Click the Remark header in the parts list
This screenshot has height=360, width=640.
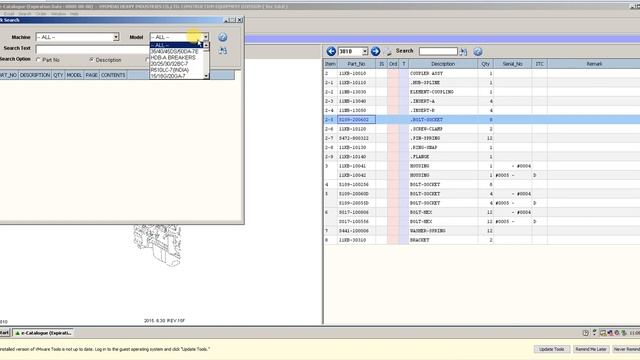[594, 64]
